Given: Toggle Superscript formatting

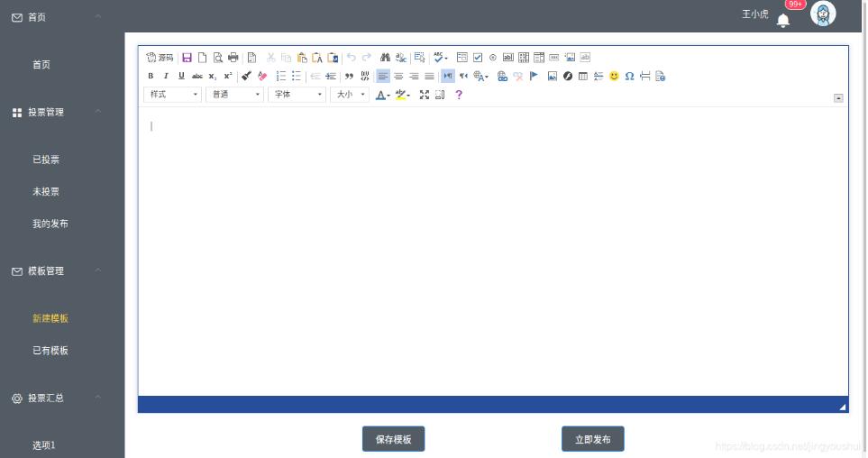Looking at the screenshot, I should coord(227,77).
